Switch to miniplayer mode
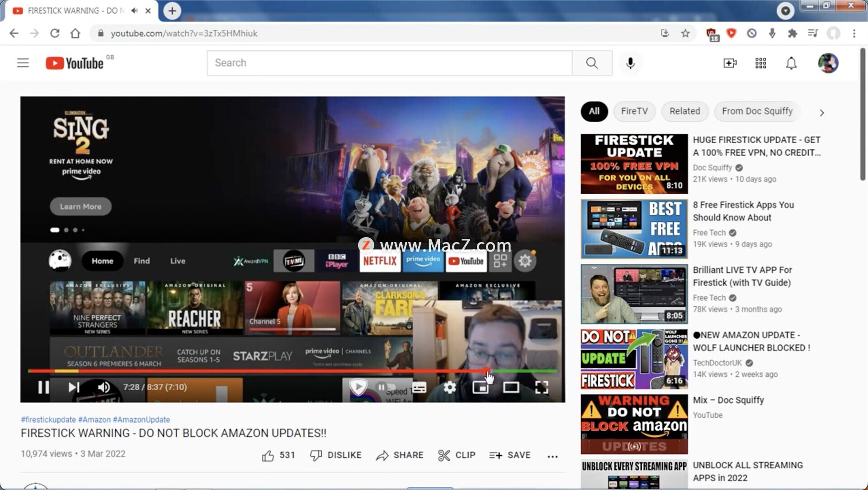 point(480,387)
